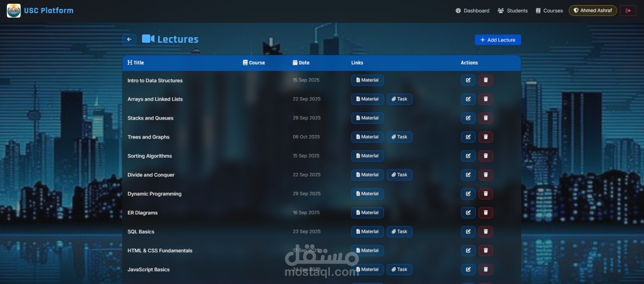The height and width of the screenshot is (284, 644).
Task: Go back using the arrow button
Action: click(x=129, y=39)
